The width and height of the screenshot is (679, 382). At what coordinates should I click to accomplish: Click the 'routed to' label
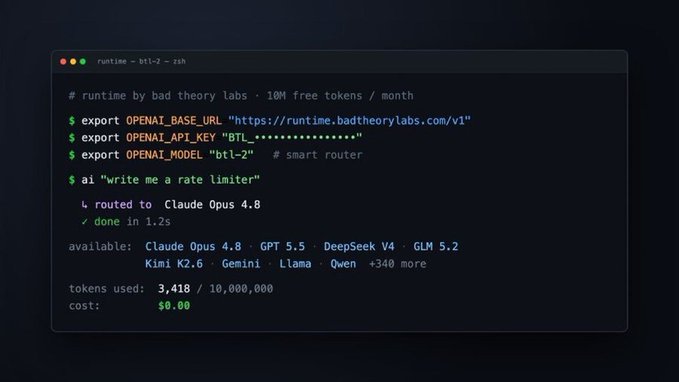123,204
